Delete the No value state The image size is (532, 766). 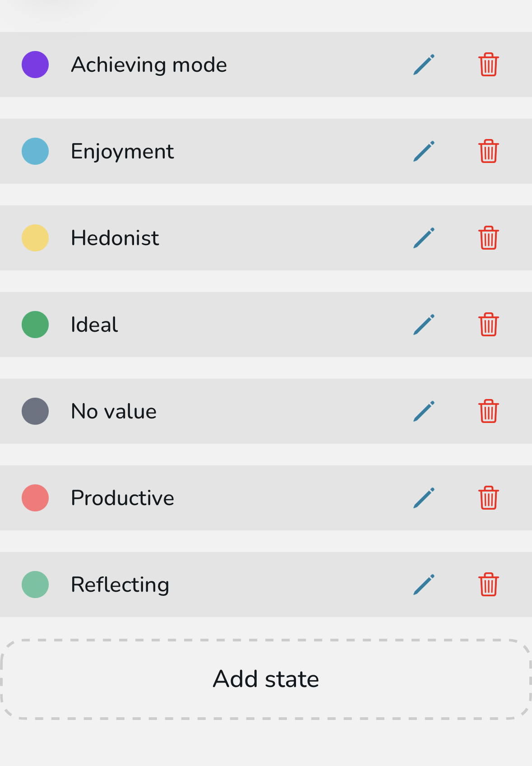pyautogui.click(x=488, y=411)
